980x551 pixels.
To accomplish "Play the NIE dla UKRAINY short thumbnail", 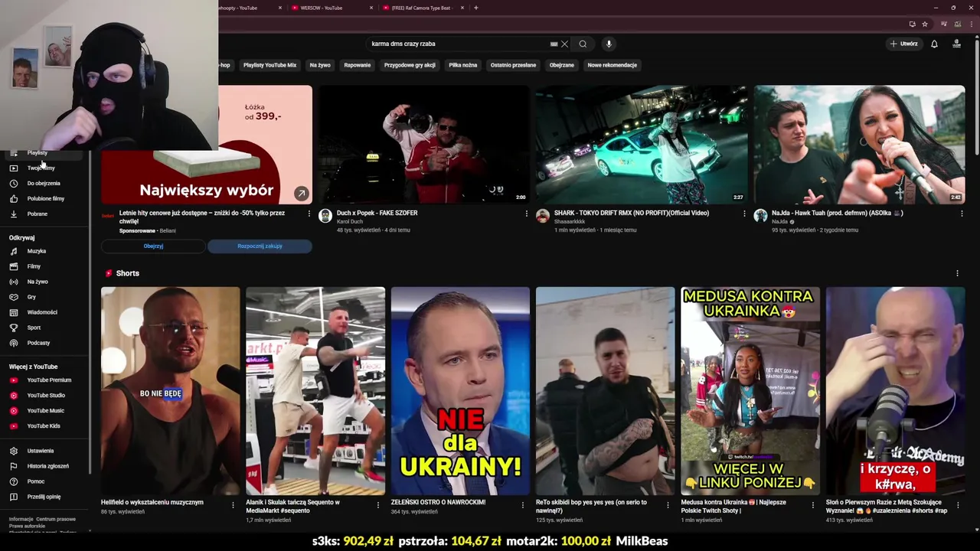I will pyautogui.click(x=460, y=391).
